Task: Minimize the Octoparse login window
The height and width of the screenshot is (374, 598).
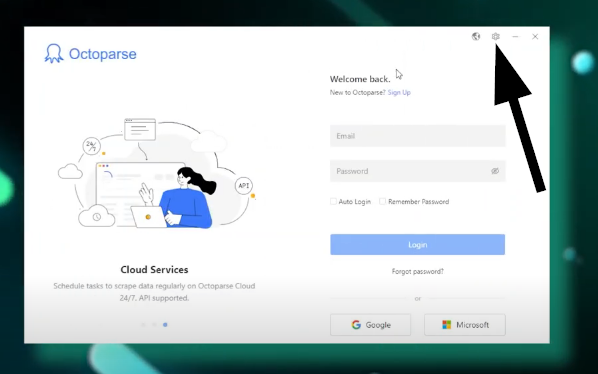Action: [515, 36]
